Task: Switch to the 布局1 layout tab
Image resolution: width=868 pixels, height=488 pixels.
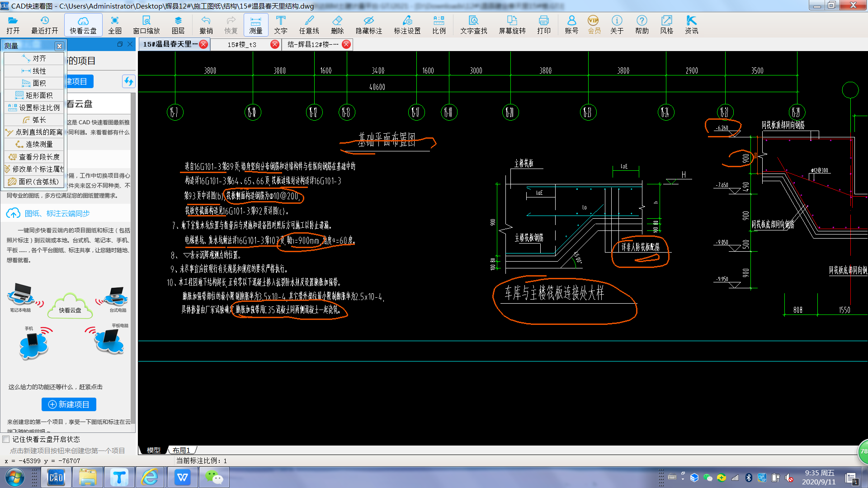Action: [181, 450]
